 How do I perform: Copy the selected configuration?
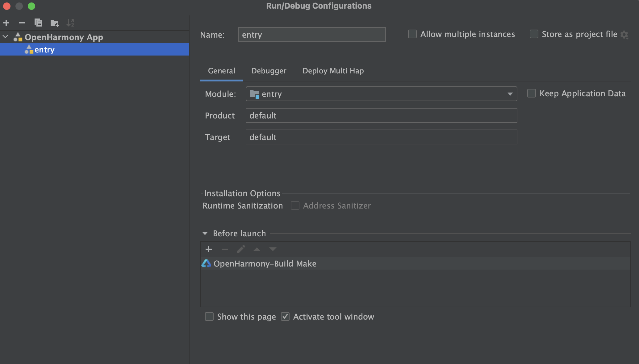38,23
